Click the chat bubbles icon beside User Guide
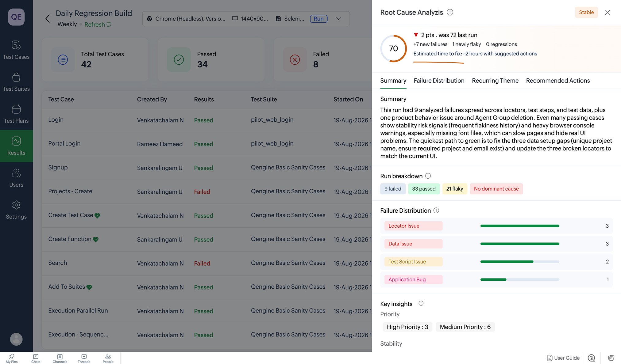Image resolution: width=621 pixels, height=364 pixels. point(611,358)
